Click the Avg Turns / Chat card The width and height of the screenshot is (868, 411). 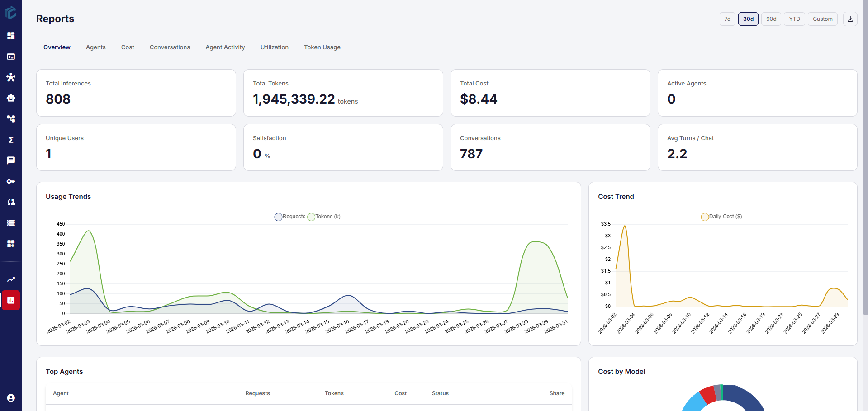(758, 147)
